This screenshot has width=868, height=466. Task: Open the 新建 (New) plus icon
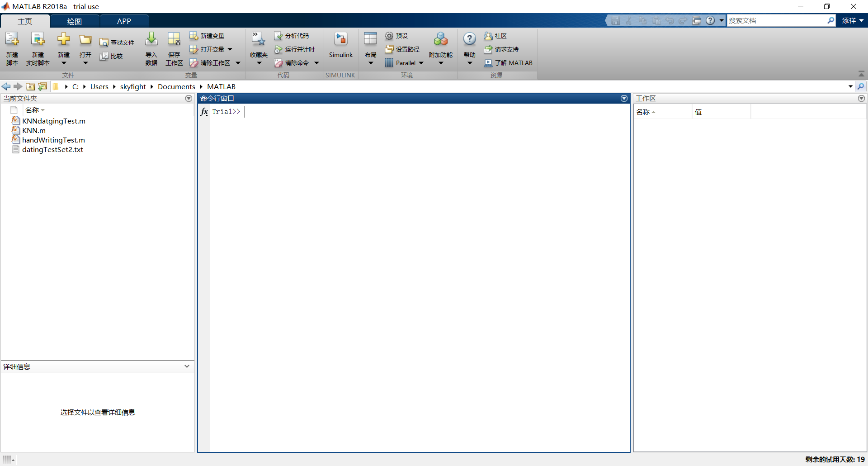click(x=64, y=39)
